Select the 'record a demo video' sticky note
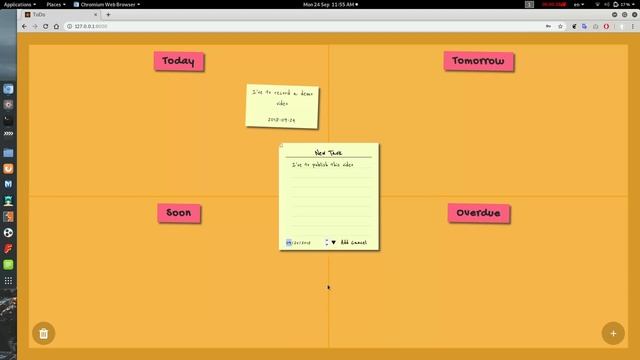640x360 pixels. [x=282, y=106]
